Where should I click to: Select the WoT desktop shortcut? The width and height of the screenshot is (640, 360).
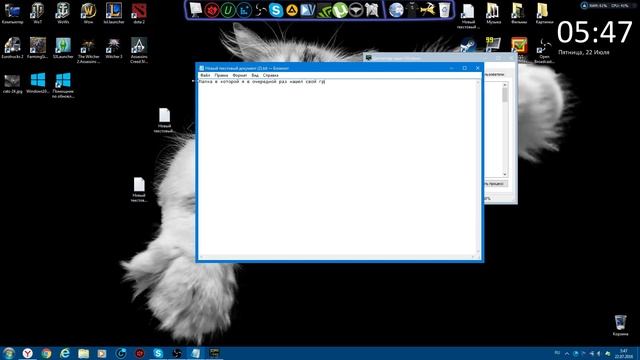[38, 13]
